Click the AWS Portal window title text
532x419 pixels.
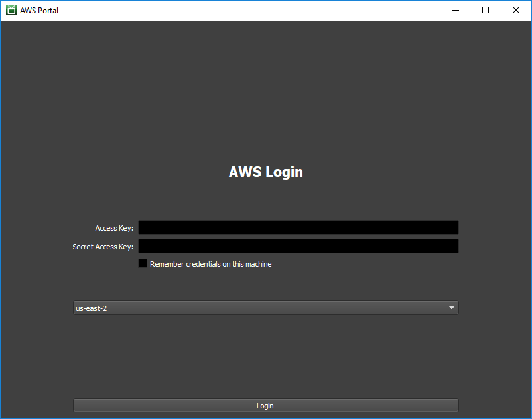pyautogui.click(x=39, y=10)
